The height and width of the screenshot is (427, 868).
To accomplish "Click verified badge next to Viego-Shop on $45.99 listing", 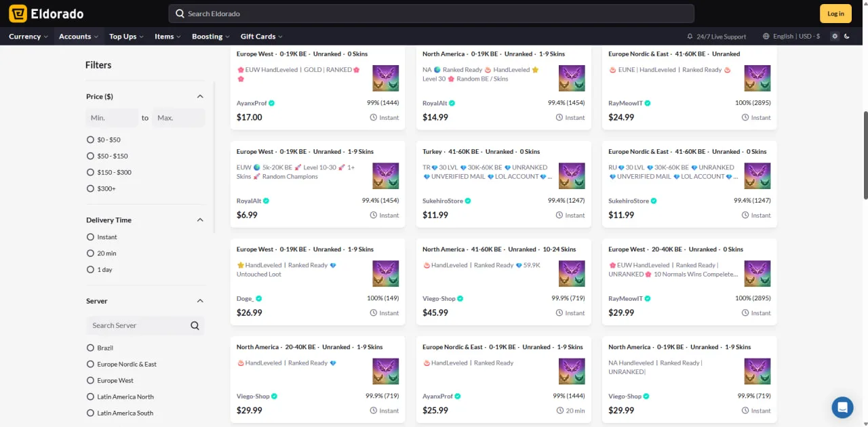I will pos(460,298).
